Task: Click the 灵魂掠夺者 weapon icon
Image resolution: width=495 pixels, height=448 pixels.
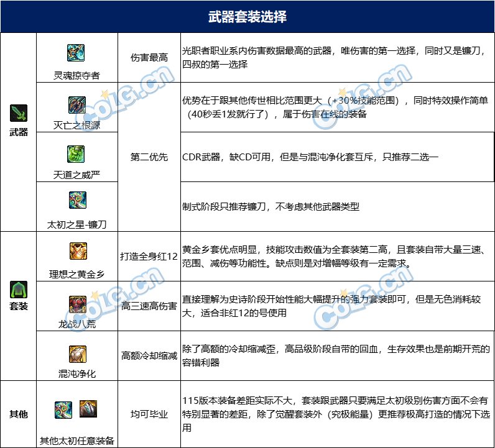Action: (x=76, y=53)
